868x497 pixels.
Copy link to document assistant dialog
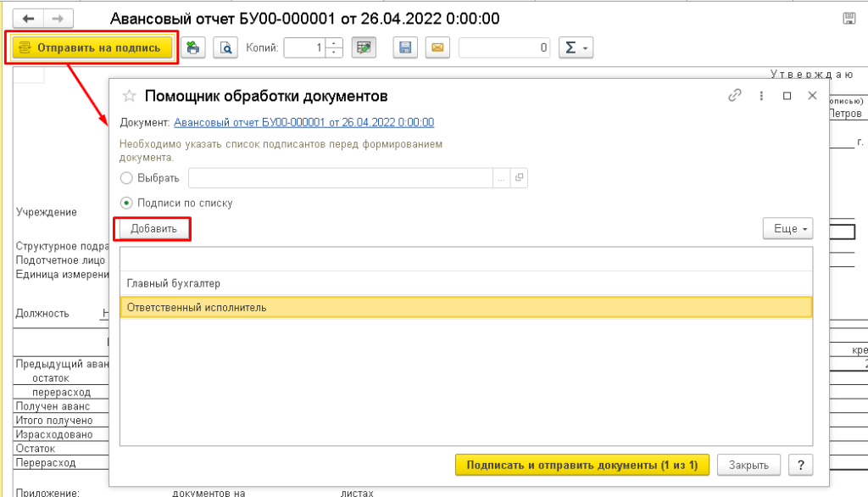pos(735,96)
